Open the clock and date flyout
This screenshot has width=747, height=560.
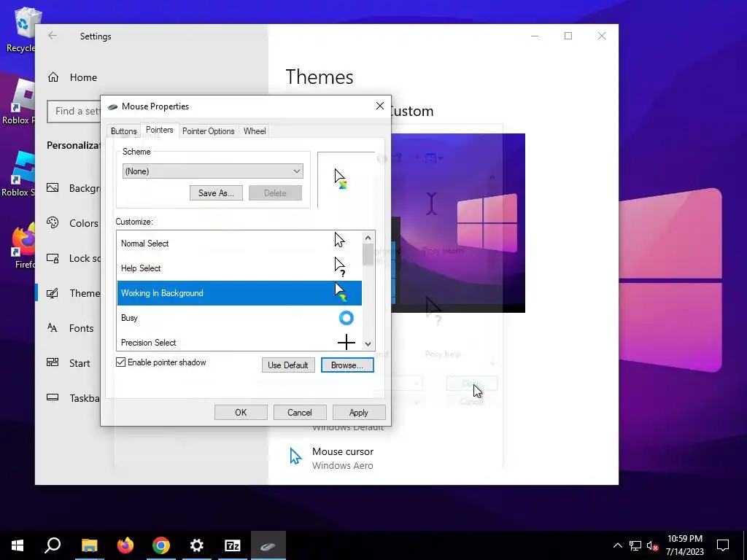pos(684,545)
